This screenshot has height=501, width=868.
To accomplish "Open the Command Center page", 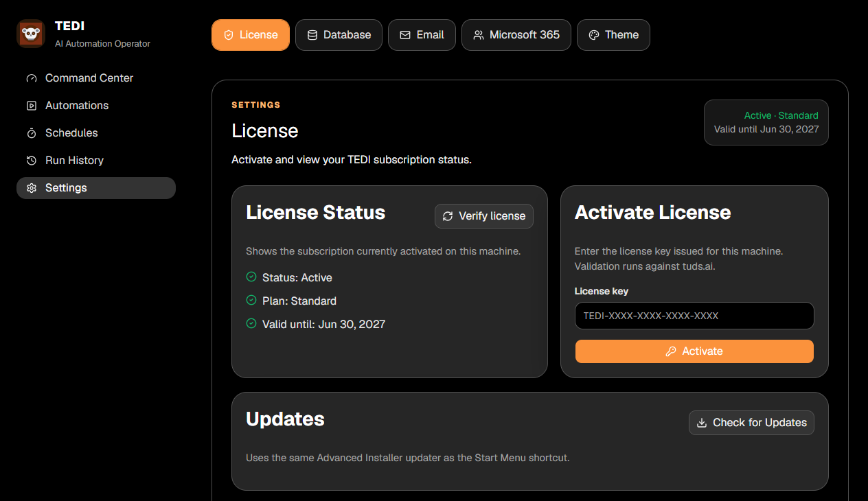I will (x=96, y=78).
